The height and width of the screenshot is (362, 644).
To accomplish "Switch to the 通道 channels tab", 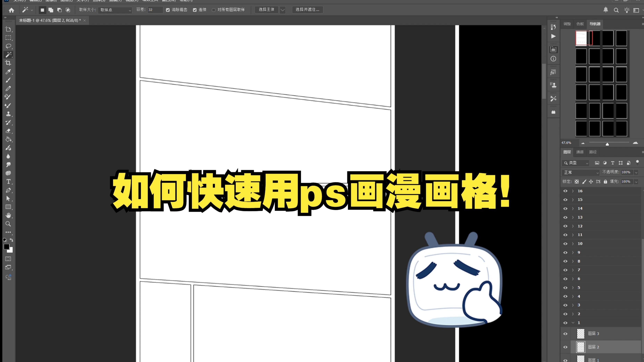I will pyautogui.click(x=580, y=152).
